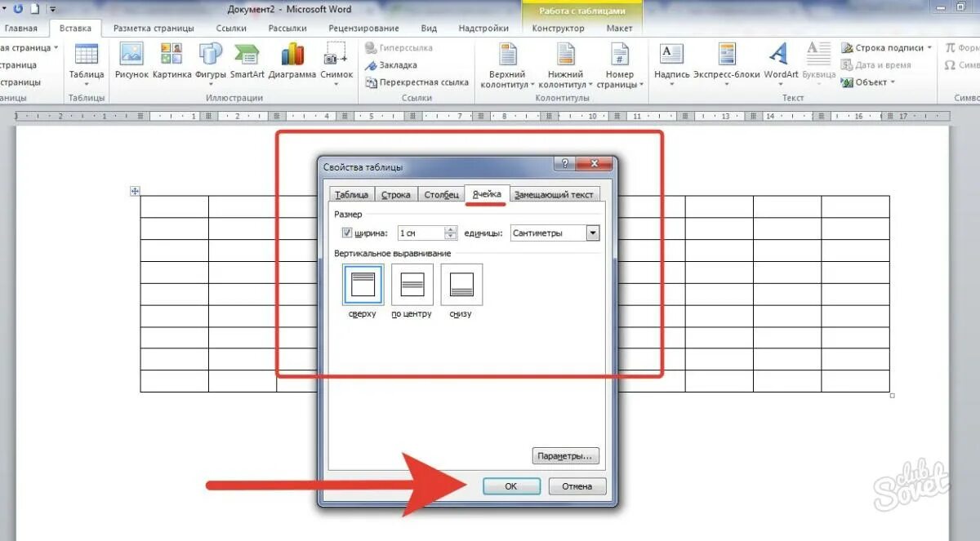980x541 pixels.
Task: Click the Гиперссылка hyperlink button
Action: 399,48
